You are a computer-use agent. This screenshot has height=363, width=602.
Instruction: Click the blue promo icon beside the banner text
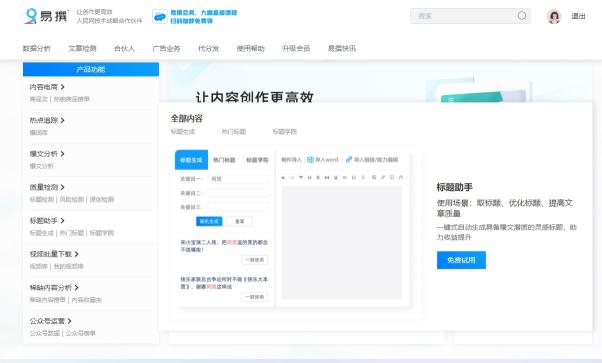pyautogui.click(x=160, y=17)
